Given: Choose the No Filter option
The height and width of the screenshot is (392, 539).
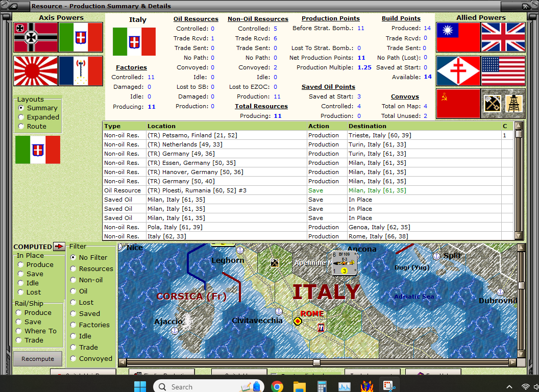Looking at the screenshot, I should click(x=73, y=257).
